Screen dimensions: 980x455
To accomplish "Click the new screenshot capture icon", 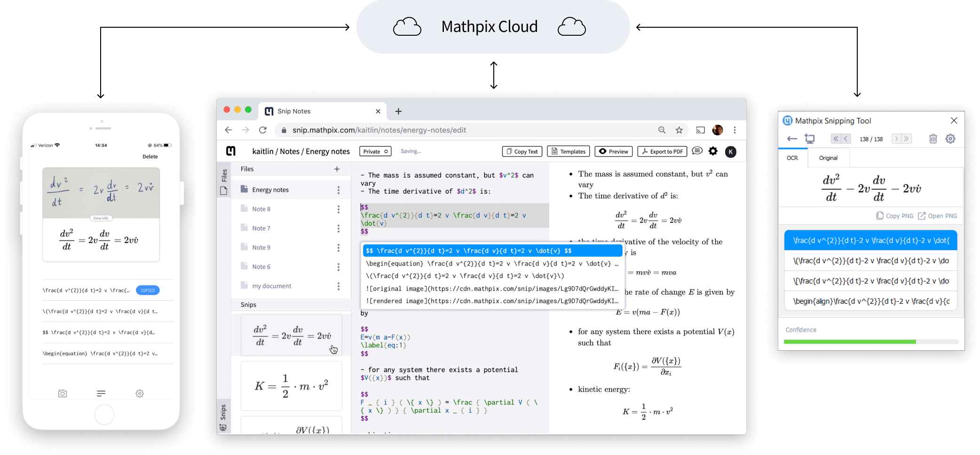I will point(810,139).
